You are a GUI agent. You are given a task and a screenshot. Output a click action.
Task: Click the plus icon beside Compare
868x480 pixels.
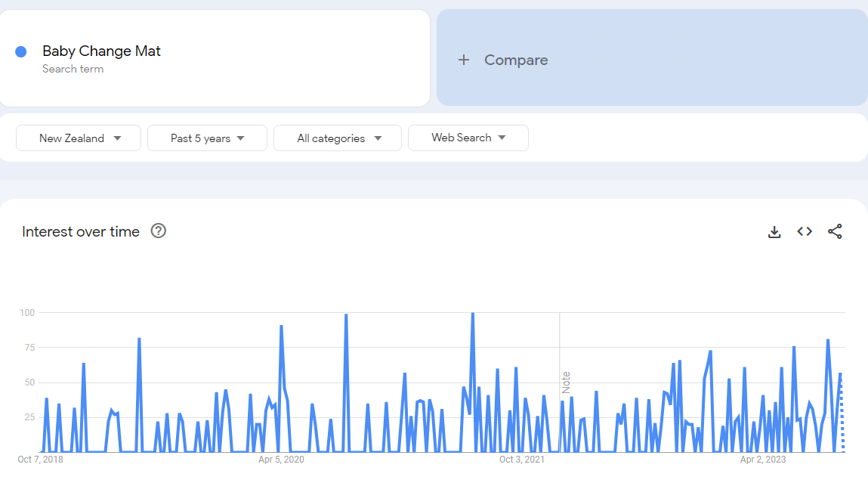(x=464, y=60)
